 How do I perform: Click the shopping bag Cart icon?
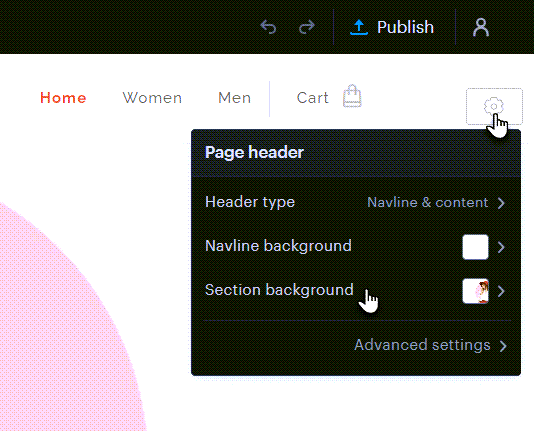click(x=352, y=96)
